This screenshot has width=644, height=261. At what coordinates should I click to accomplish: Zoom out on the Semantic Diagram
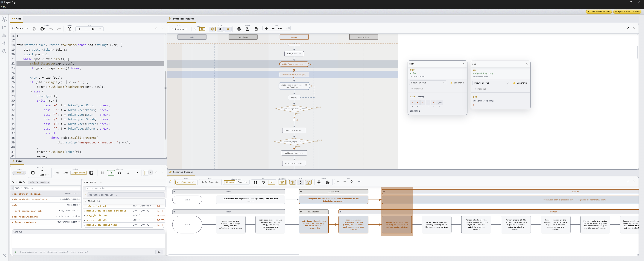[345, 182]
